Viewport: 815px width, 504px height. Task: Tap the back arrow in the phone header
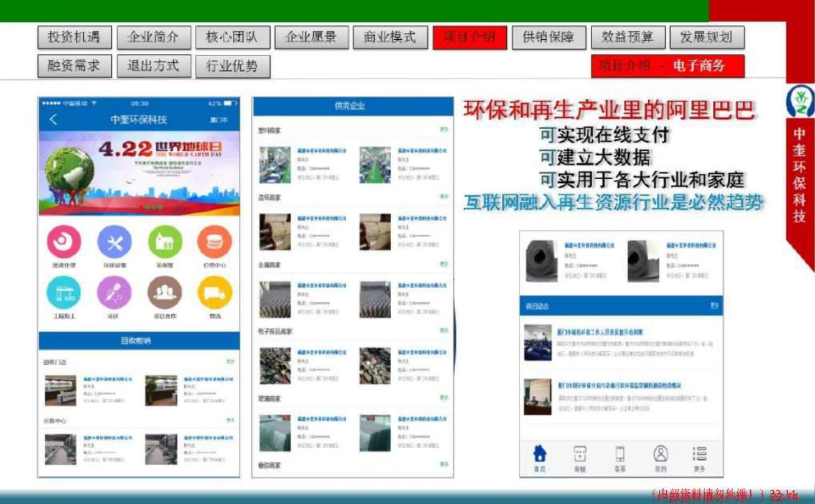(x=53, y=119)
